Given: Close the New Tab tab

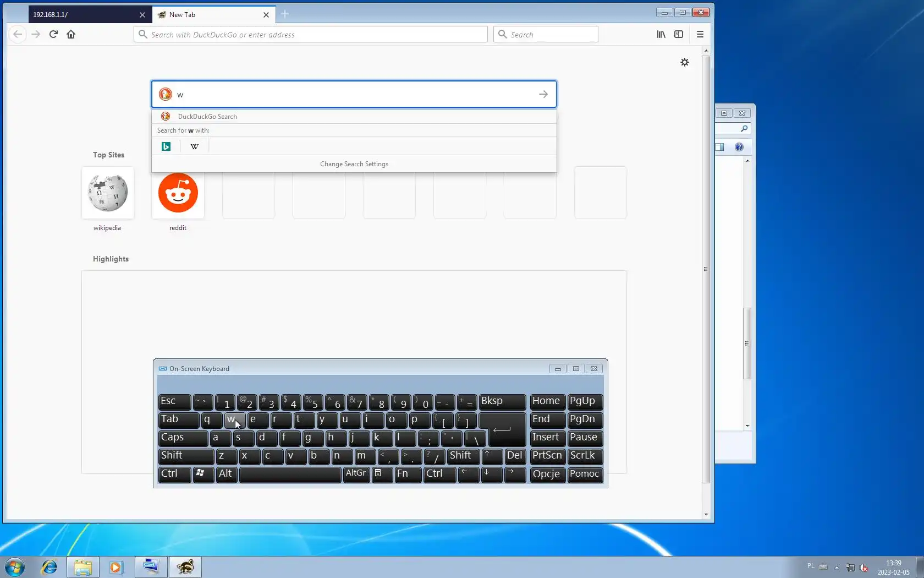Looking at the screenshot, I should pos(266,15).
